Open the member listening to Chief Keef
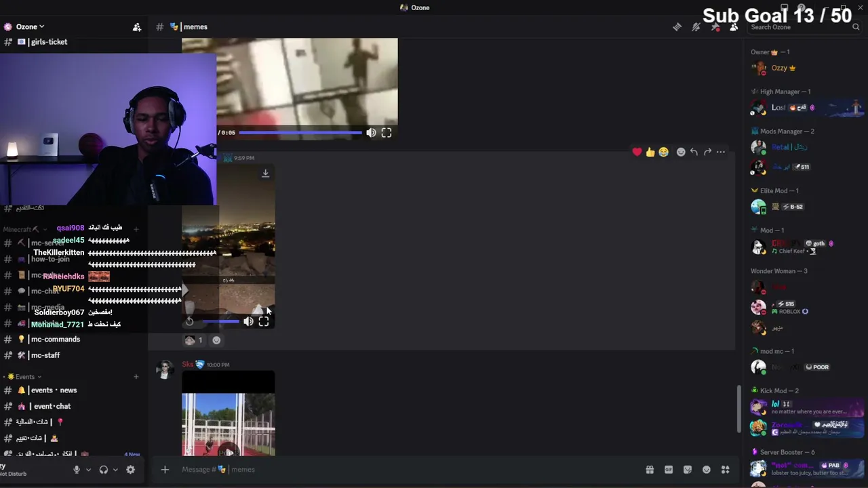Viewport: 868px width, 488px height. 807,247
